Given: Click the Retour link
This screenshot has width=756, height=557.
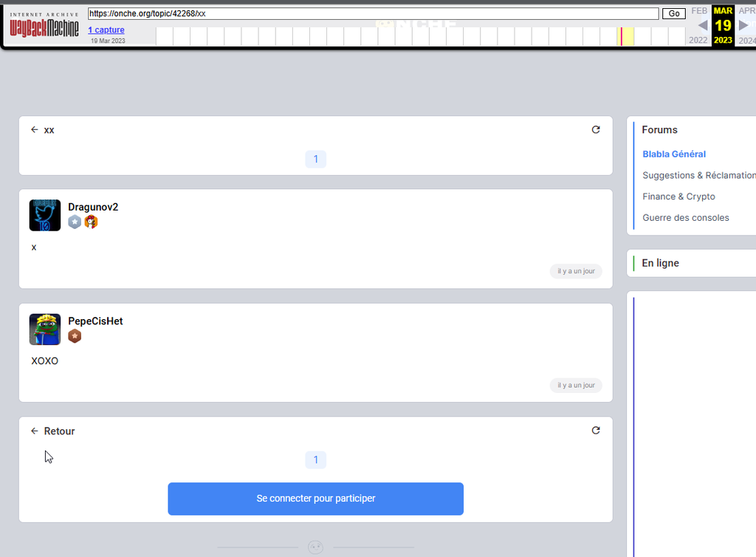Looking at the screenshot, I should 59,431.
